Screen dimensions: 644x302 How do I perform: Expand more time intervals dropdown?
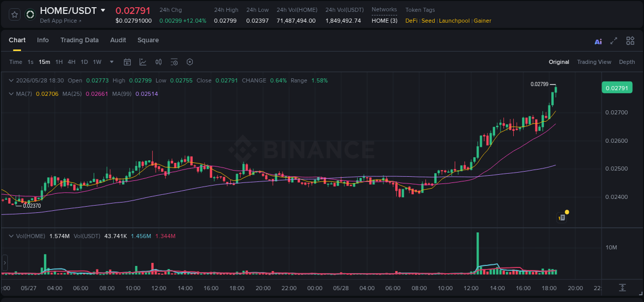point(111,62)
